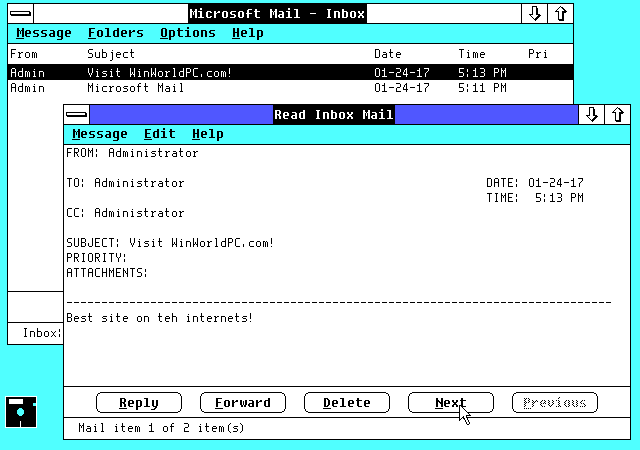
Task: Open the system menu box of Microsoft Mail window
Action: [21, 13]
